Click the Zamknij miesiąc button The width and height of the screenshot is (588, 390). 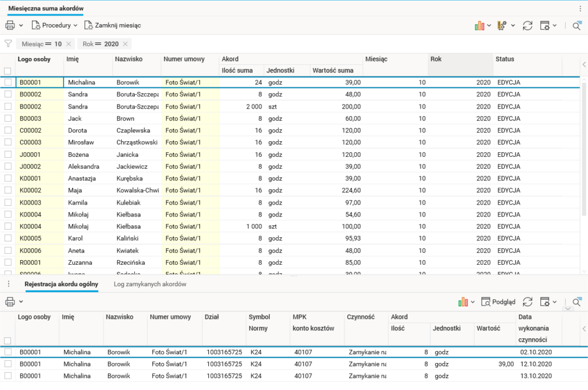point(113,25)
